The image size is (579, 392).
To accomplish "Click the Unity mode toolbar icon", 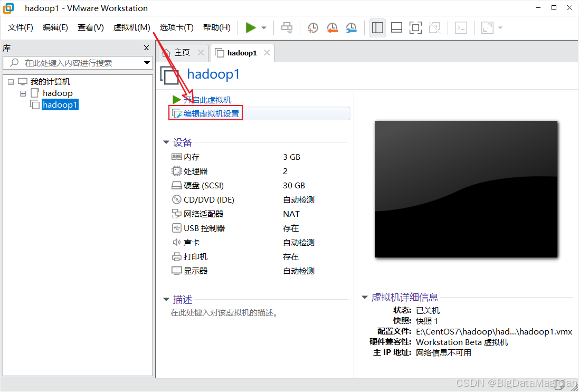I will pos(434,27).
